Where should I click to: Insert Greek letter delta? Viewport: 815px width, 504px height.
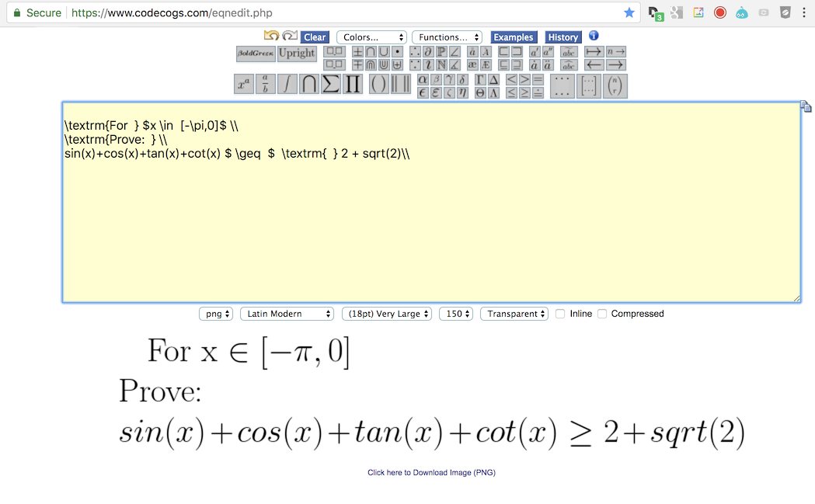pos(462,79)
